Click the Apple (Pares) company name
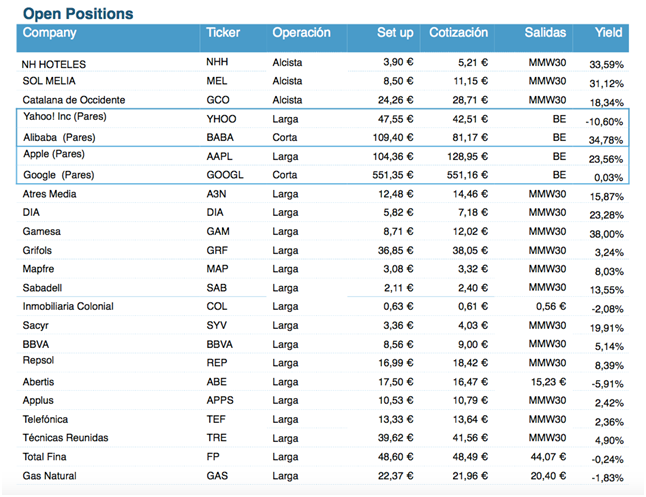This screenshot has height=497, width=646. coord(54,155)
